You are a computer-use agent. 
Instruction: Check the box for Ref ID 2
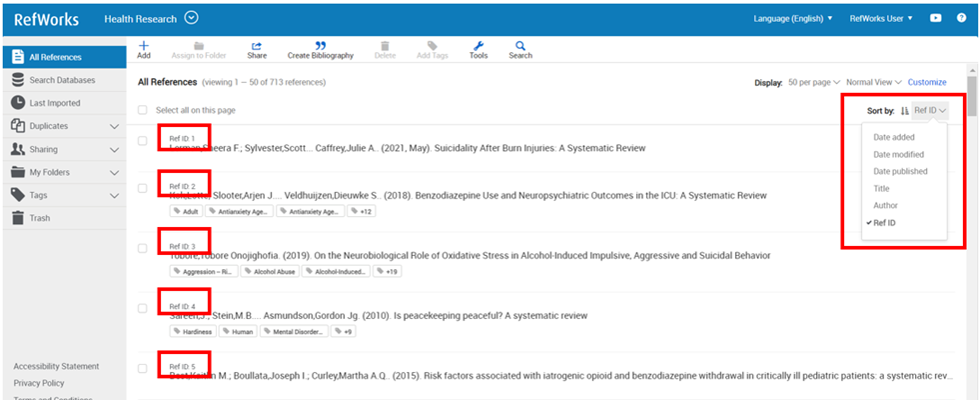point(143,188)
